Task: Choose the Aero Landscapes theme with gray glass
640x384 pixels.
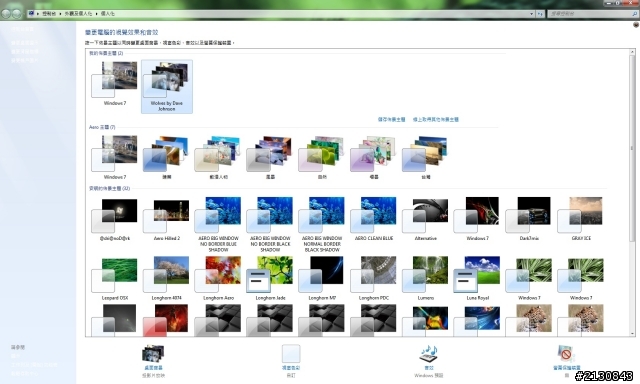Action: click(270, 158)
